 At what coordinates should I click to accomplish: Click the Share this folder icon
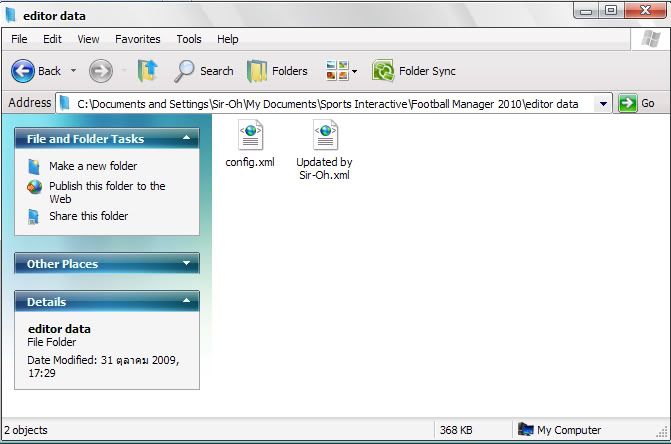pos(33,216)
